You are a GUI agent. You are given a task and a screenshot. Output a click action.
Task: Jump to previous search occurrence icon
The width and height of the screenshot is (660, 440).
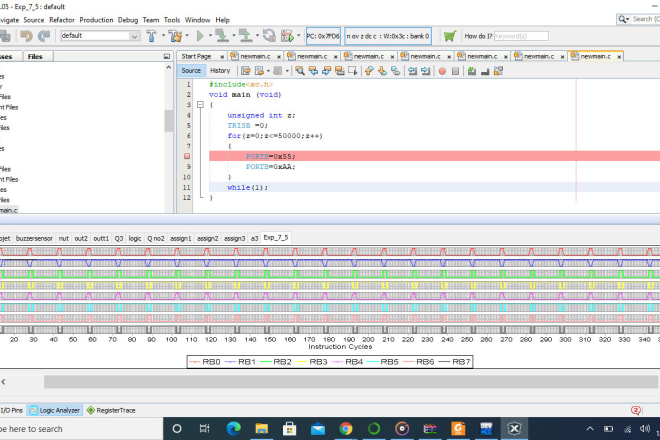(x=313, y=71)
